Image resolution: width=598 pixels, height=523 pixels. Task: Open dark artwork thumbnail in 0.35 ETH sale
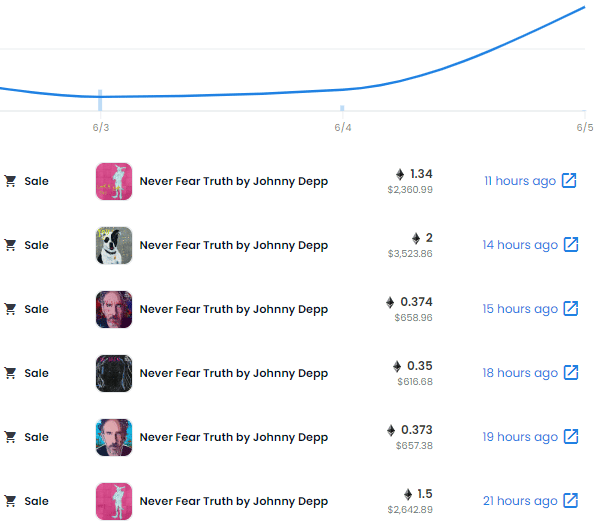pos(114,373)
